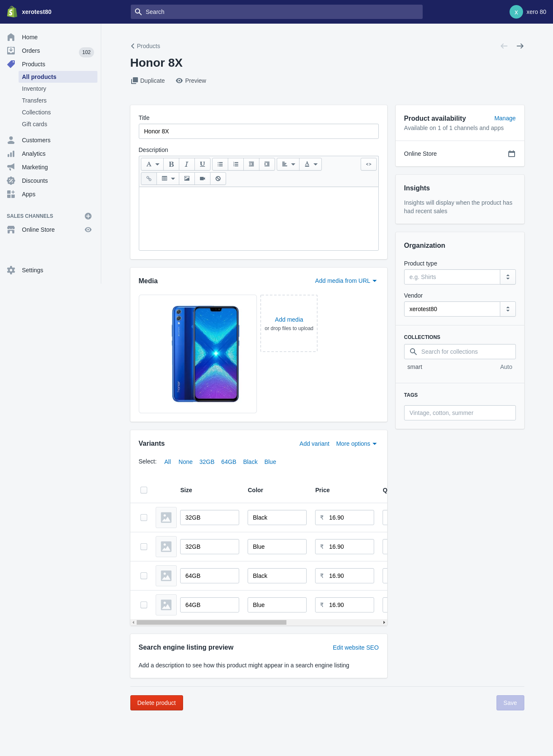553x756 pixels.
Task: Toggle italic text formatting
Action: 186,164
